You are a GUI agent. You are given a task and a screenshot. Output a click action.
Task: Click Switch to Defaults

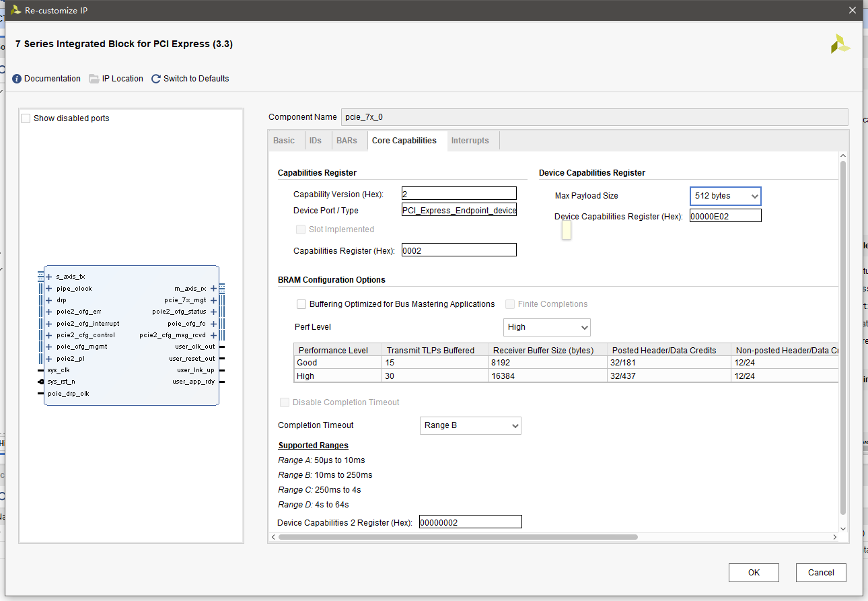click(x=196, y=79)
